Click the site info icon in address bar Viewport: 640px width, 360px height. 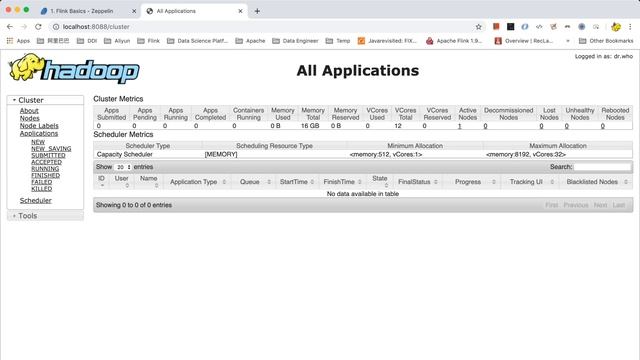click(56, 27)
